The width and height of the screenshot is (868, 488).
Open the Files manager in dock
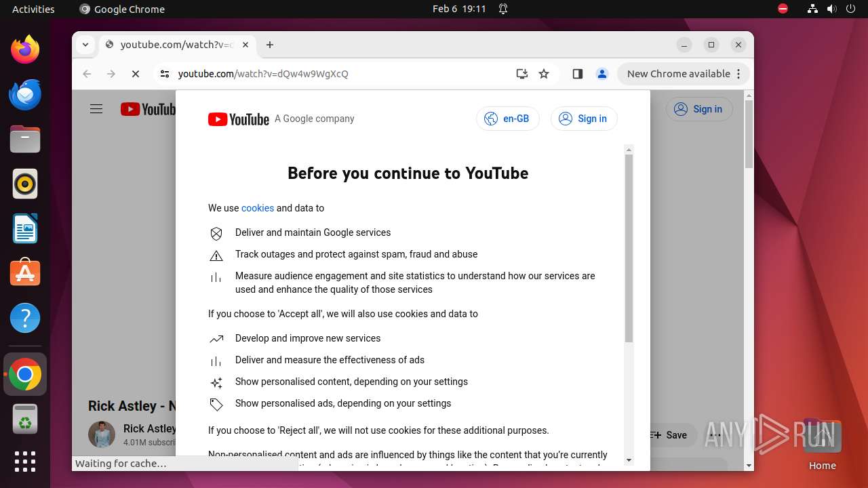tap(25, 139)
